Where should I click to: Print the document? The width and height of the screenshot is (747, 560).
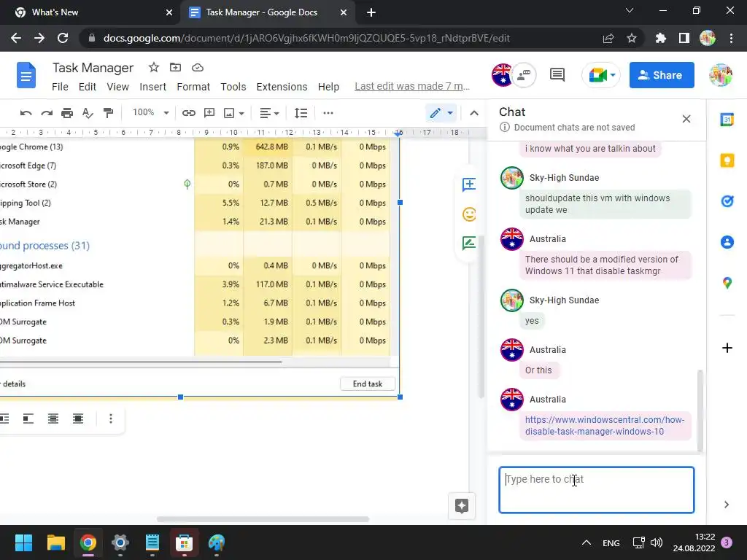(x=67, y=113)
